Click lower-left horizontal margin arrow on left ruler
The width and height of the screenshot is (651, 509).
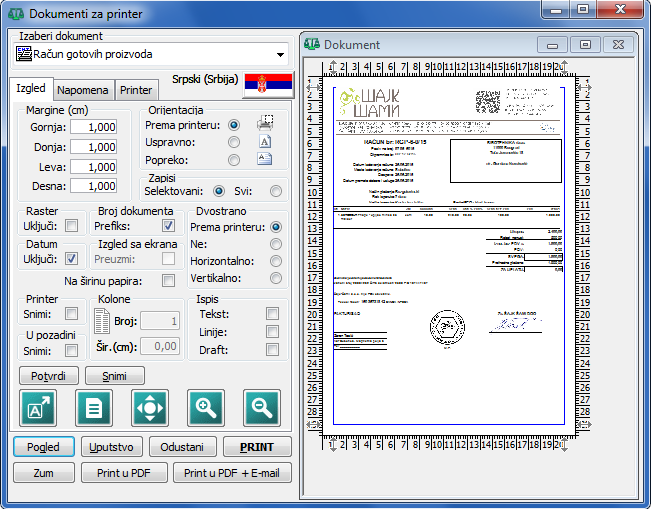pos(313,424)
